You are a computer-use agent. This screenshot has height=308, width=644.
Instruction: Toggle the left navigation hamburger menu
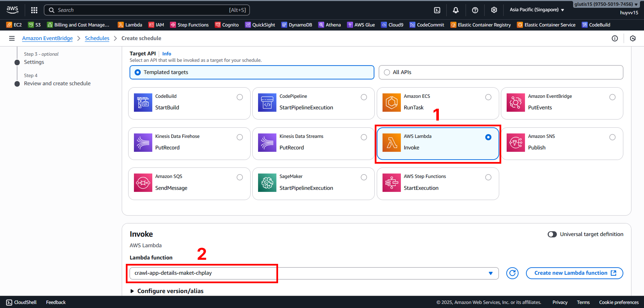coord(12,38)
